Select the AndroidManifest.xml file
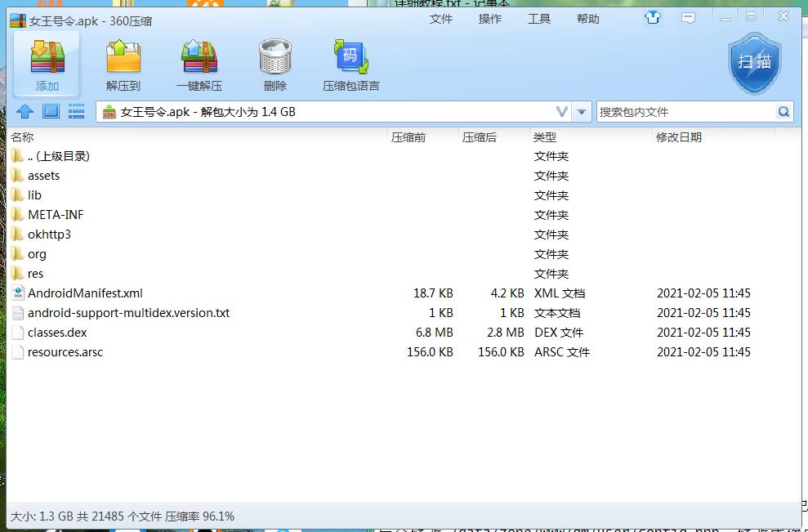The height and width of the screenshot is (532, 808). 85,293
